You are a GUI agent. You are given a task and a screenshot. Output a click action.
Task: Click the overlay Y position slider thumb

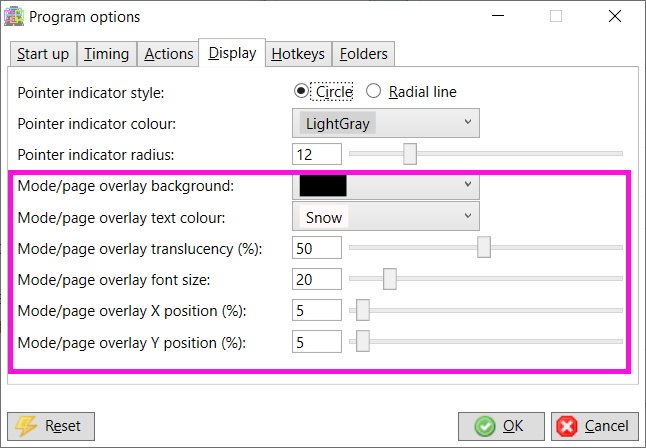pos(363,341)
